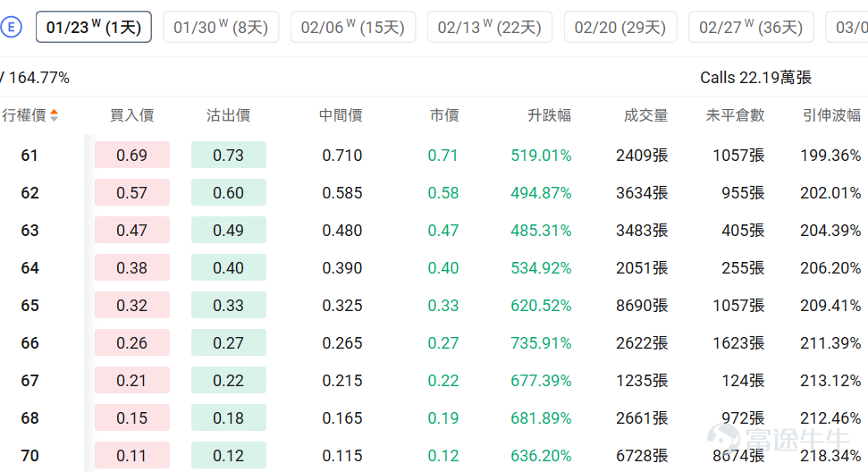Click change value 636.20%
This screenshot has height=472, width=868.
541,456
